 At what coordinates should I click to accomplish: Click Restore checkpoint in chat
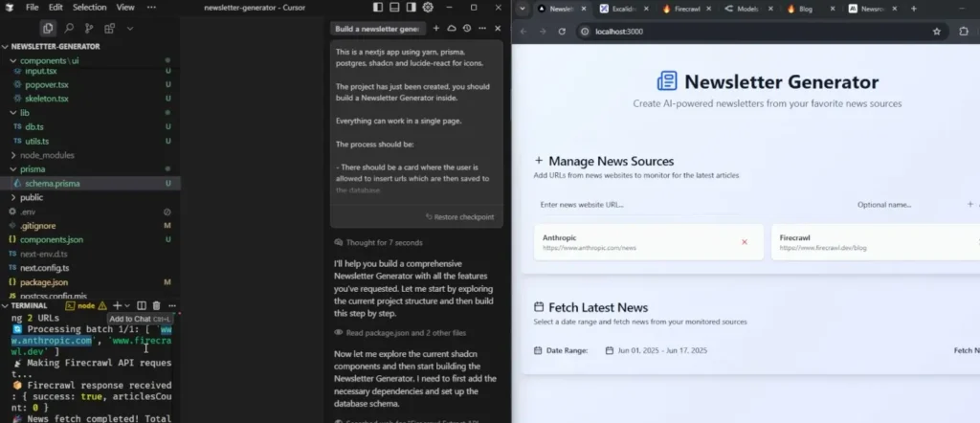(x=462, y=217)
